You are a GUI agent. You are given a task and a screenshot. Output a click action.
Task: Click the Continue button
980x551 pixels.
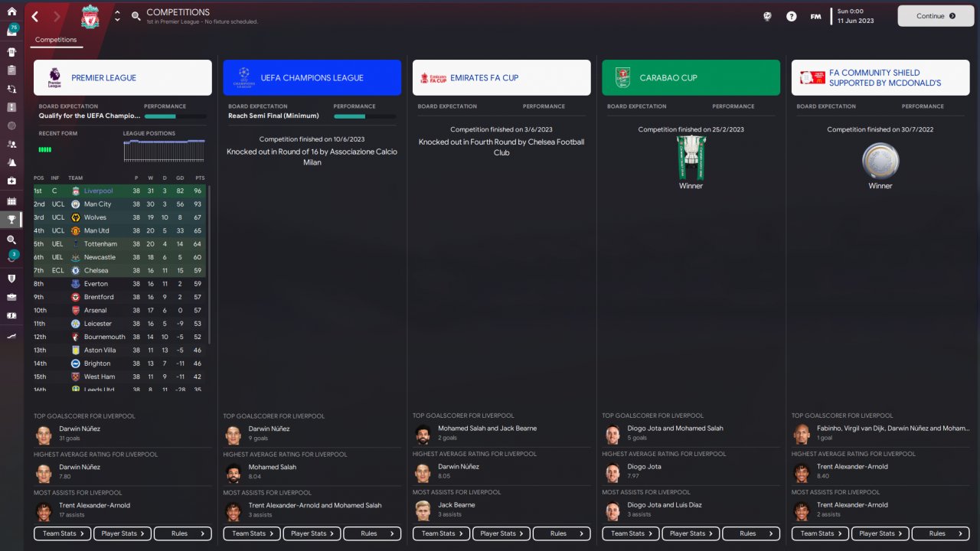pyautogui.click(x=936, y=15)
